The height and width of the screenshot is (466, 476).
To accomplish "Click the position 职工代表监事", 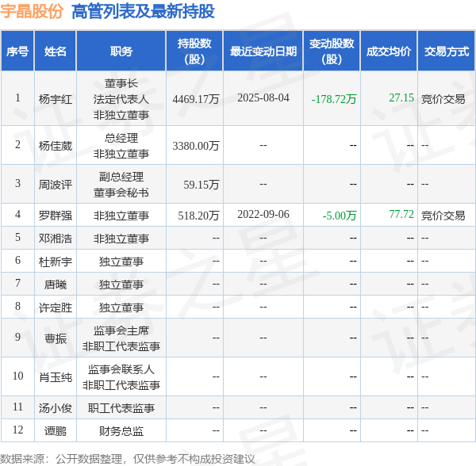I will pos(121,408).
